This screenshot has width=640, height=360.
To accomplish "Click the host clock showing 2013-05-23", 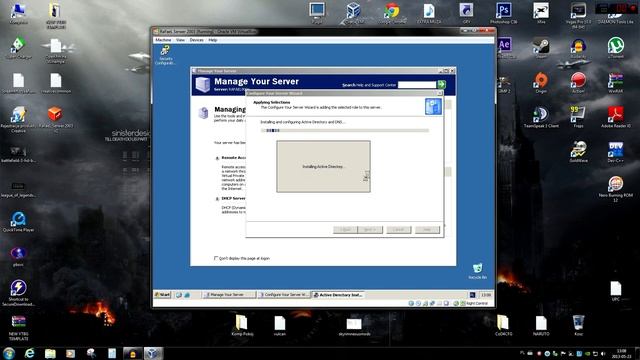I will point(621,353).
